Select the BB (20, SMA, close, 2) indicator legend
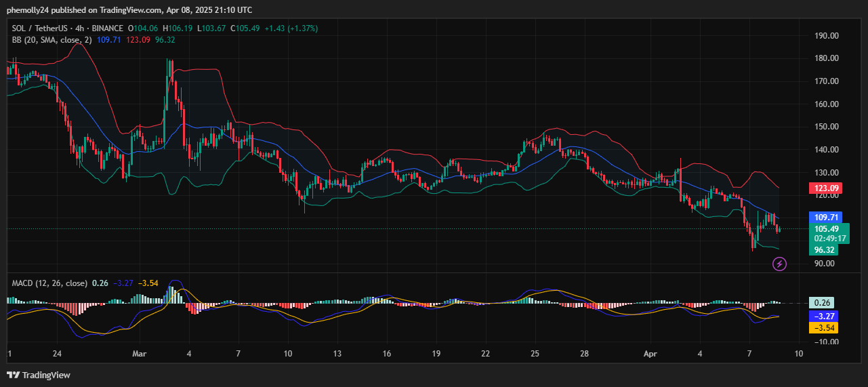868x387 pixels. (51, 40)
